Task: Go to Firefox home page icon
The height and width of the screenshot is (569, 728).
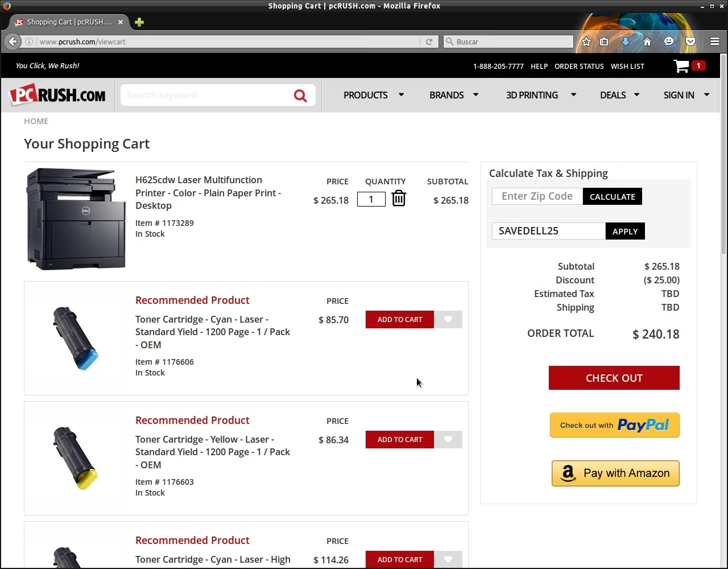Action: click(x=647, y=42)
